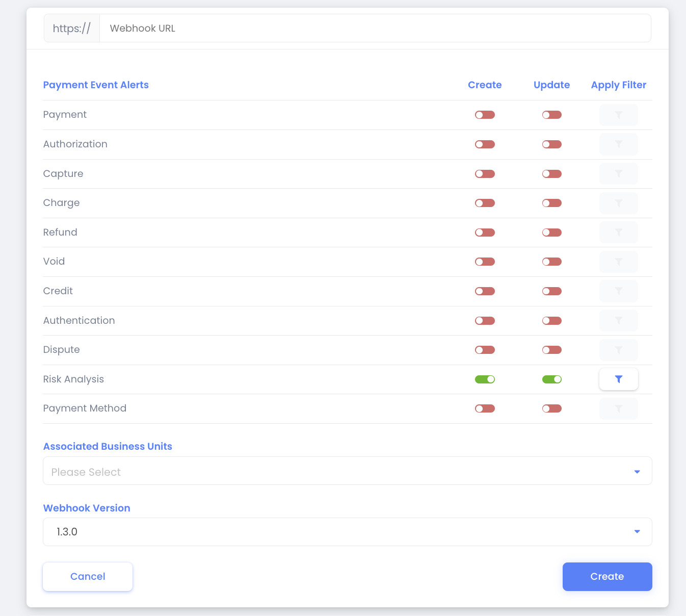Image resolution: width=686 pixels, height=616 pixels.
Task: Enable the Void Create toggle
Action: pyautogui.click(x=485, y=262)
